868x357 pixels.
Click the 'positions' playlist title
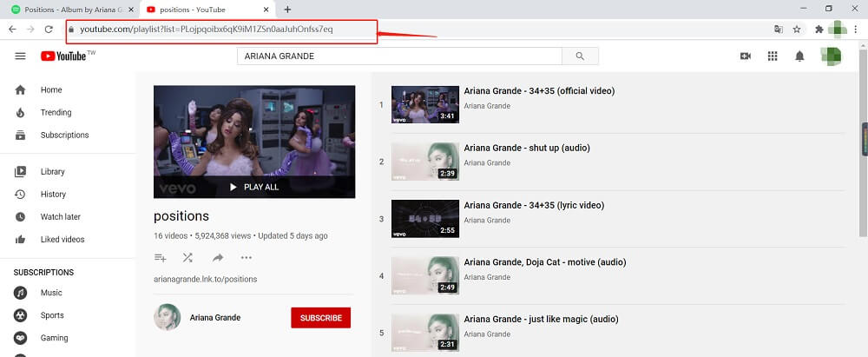181,216
